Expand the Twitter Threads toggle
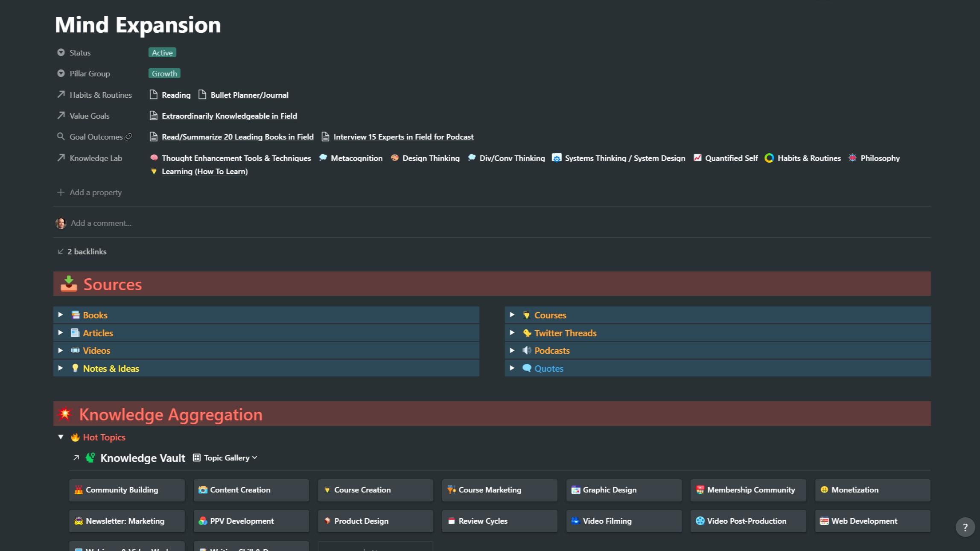This screenshot has width=980, height=551. point(512,333)
